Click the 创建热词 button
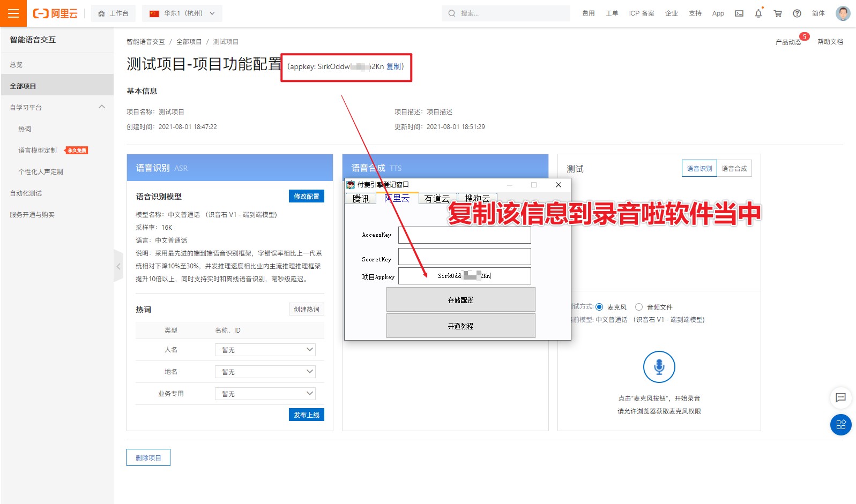Image resolution: width=856 pixels, height=504 pixels. [307, 309]
